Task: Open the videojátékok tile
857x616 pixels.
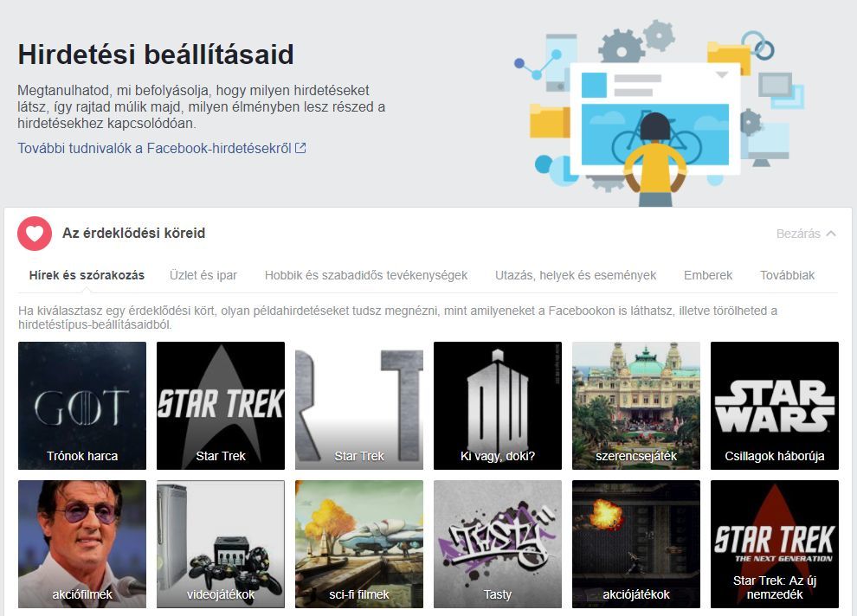Action: point(221,544)
